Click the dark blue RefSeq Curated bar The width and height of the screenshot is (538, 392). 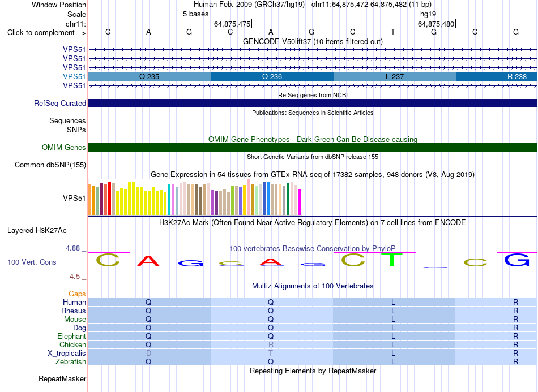pyautogui.click(x=313, y=103)
